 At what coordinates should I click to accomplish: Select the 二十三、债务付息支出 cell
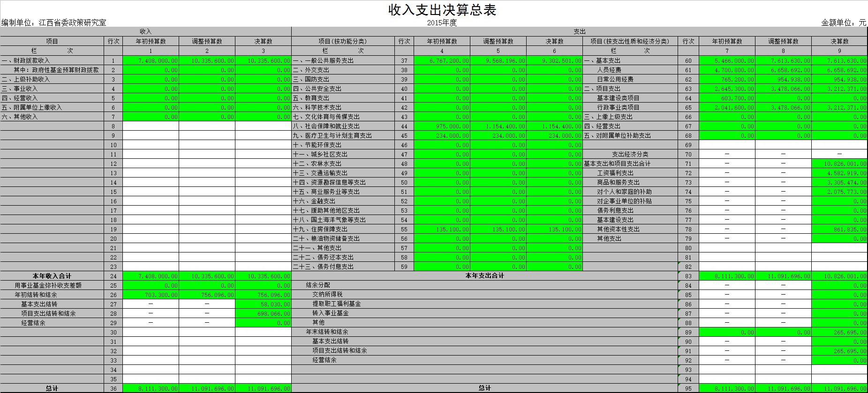tap(343, 267)
